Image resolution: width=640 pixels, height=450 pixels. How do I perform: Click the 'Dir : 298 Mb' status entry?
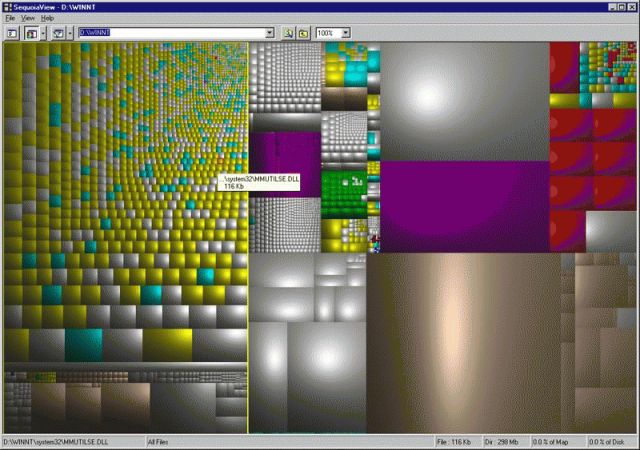[501, 442]
